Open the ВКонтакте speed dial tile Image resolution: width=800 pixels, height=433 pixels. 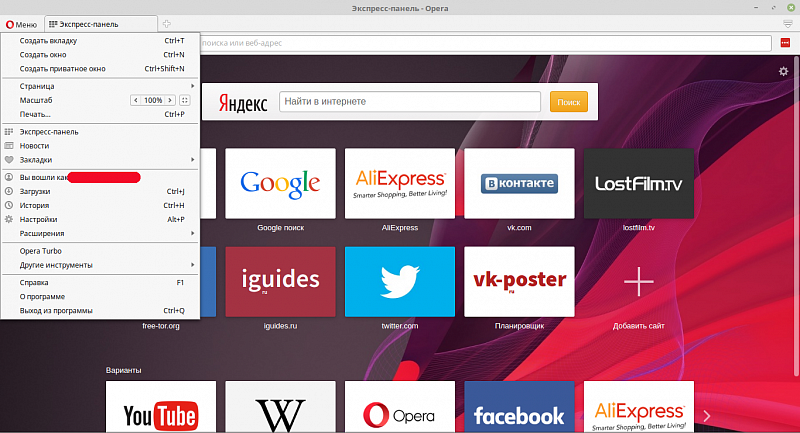coord(519,184)
